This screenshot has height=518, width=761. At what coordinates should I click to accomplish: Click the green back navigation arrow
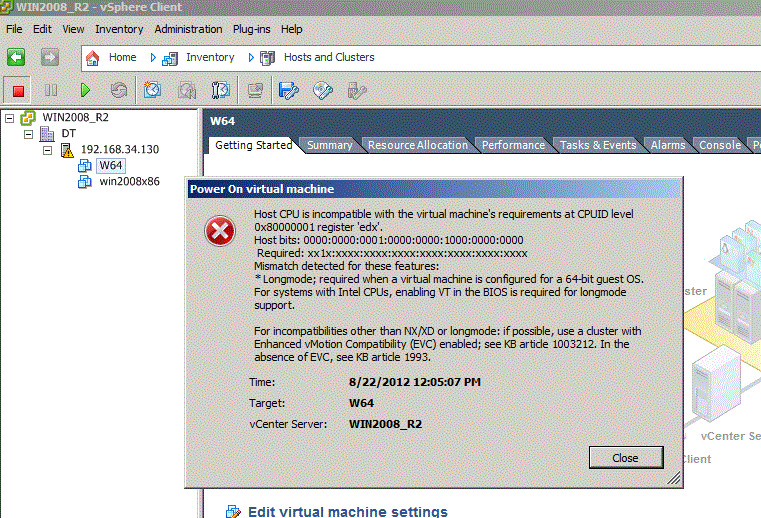click(x=16, y=57)
